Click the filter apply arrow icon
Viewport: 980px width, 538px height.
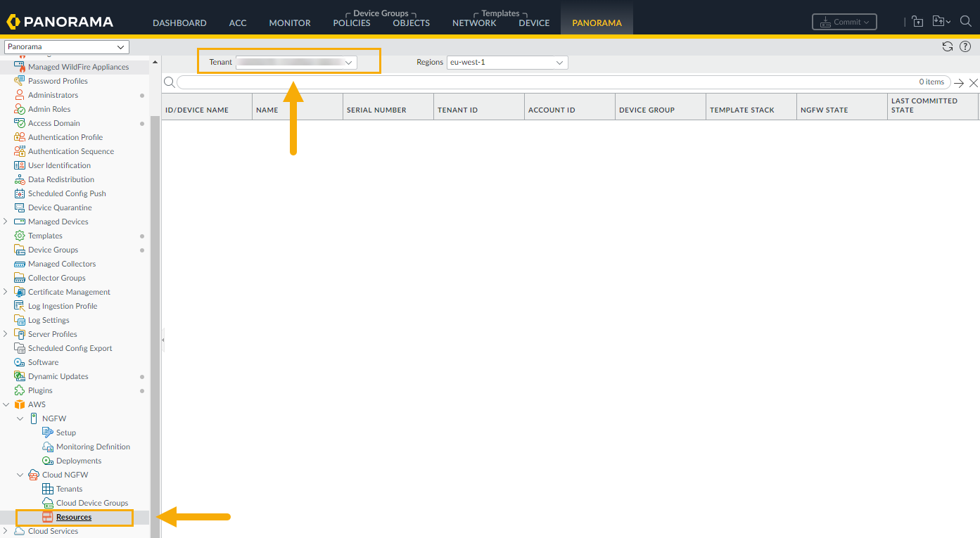click(x=959, y=83)
